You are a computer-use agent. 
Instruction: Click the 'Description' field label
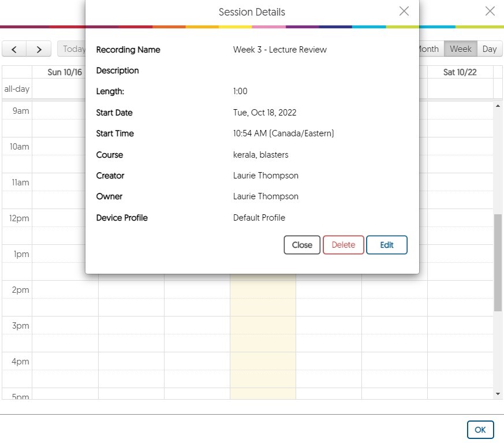(117, 70)
